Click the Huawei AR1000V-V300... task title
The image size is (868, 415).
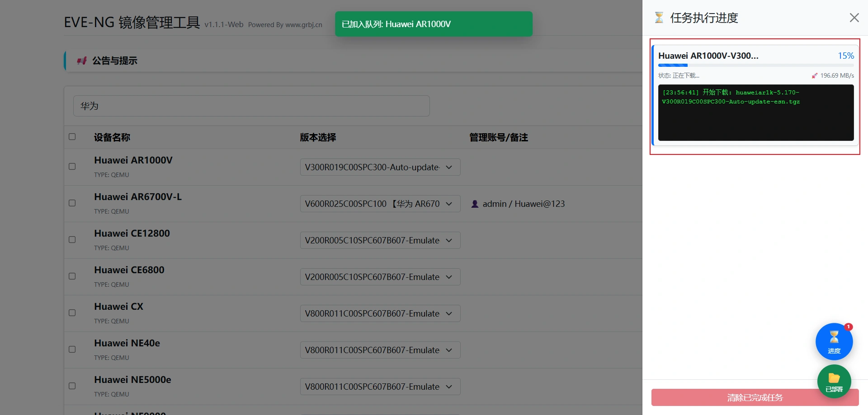click(708, 56)
